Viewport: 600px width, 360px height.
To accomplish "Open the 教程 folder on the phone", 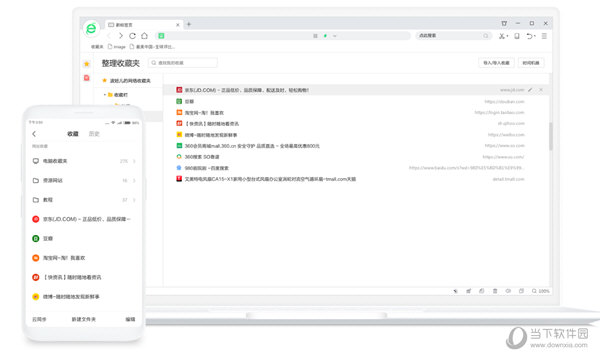I will click(84, 200).
